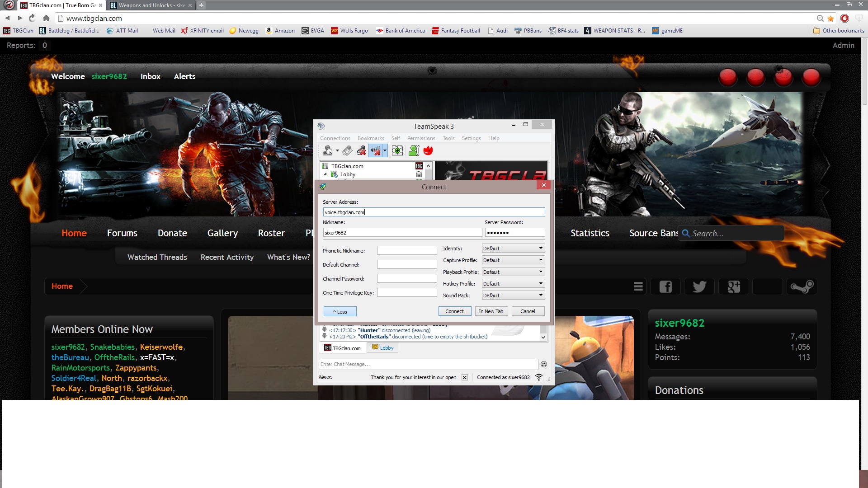This screenshot has width=868, height=488.
Task: Click the browser back arrow
Action: coord(7,18)
